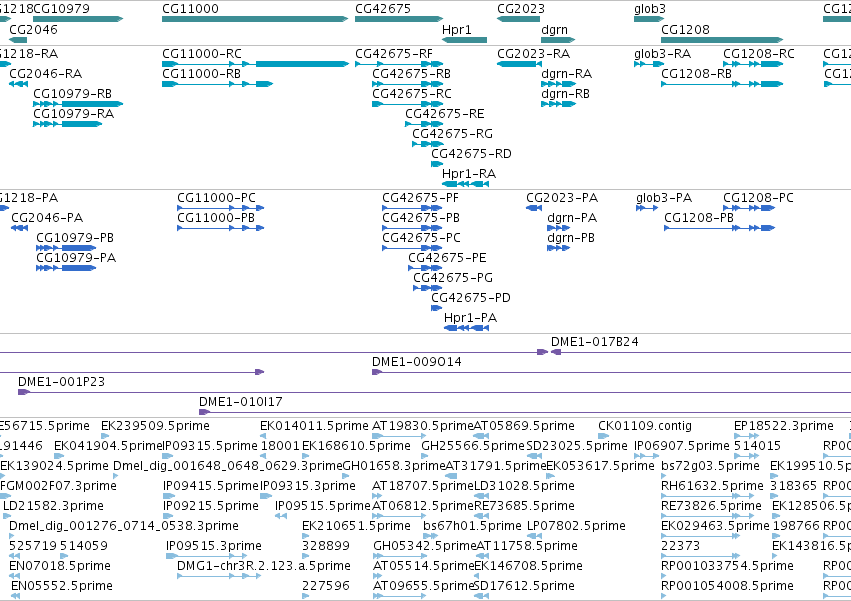Click the CK01109.contig label
The height and width of the screenshot is (601, 851).
tap(645, 426)
